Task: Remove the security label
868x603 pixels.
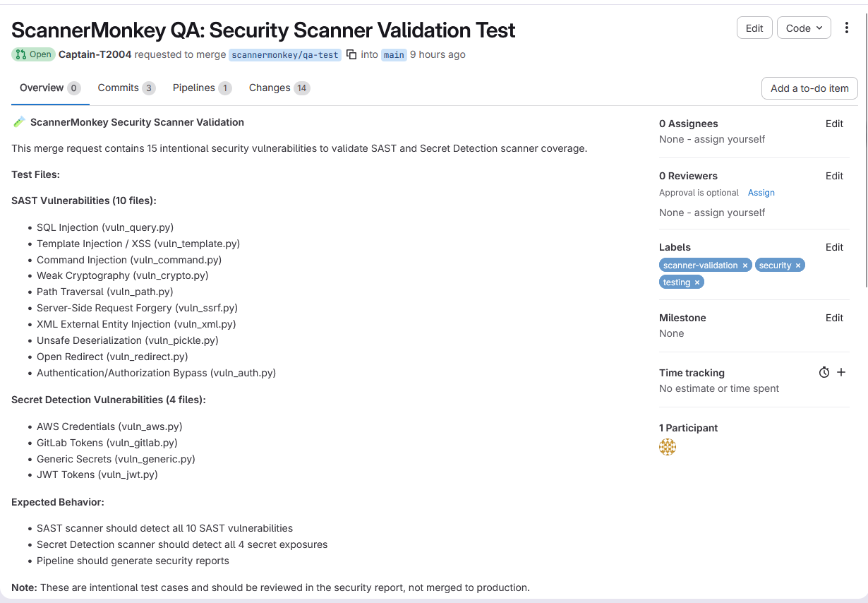Action: 798,265
